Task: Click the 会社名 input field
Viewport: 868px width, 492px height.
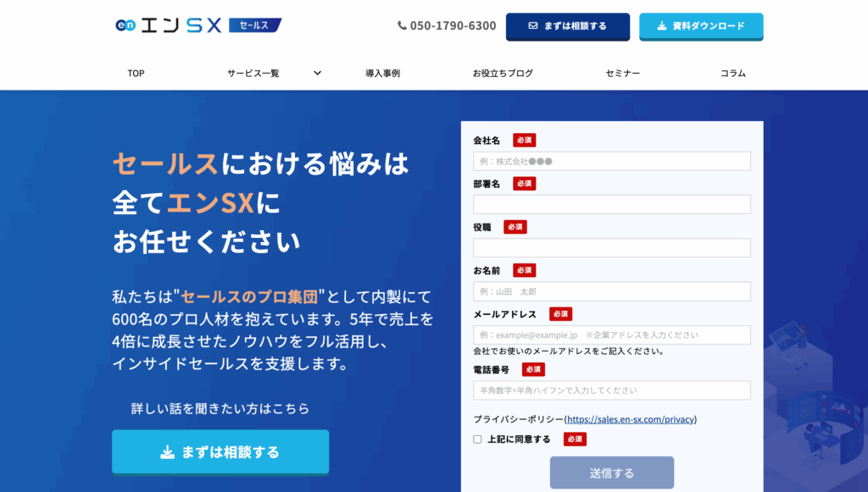Action: click(x=611, y=161)
